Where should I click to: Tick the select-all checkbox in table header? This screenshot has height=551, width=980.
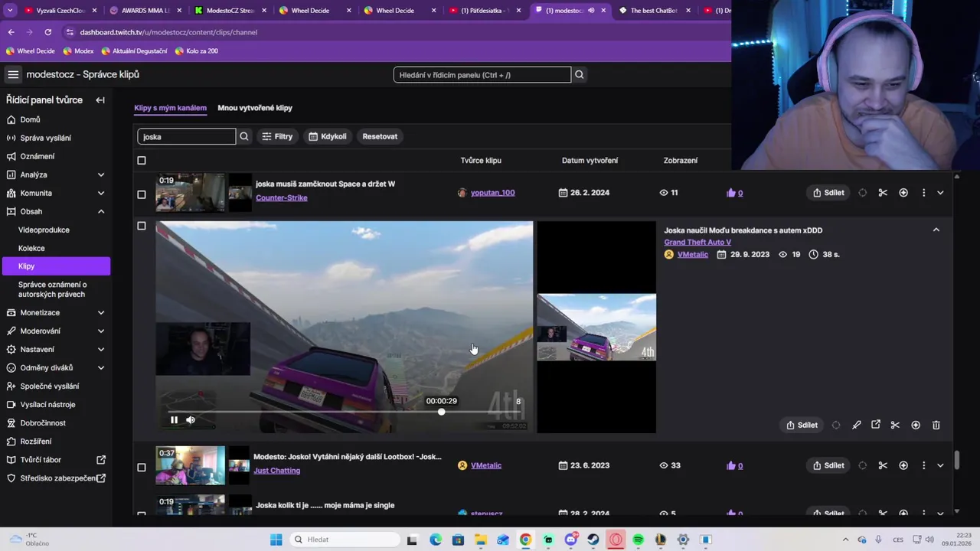click(141, 161)
